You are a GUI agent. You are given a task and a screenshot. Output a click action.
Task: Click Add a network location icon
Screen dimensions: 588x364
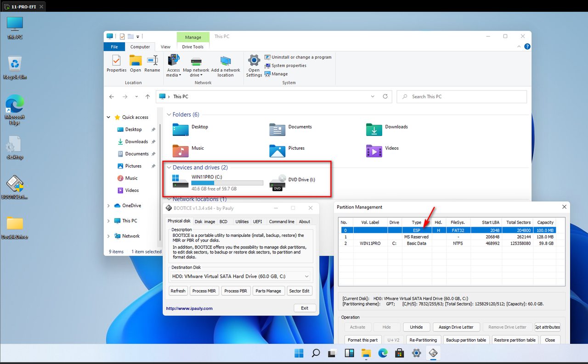(226, 66)
